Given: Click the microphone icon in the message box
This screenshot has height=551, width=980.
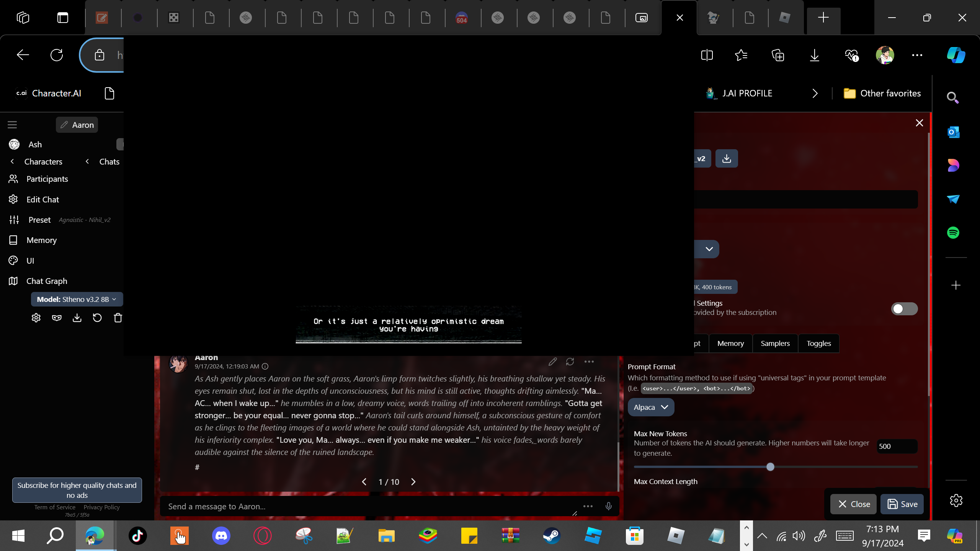Looking at the screenshot, I should tap(608, 506).
